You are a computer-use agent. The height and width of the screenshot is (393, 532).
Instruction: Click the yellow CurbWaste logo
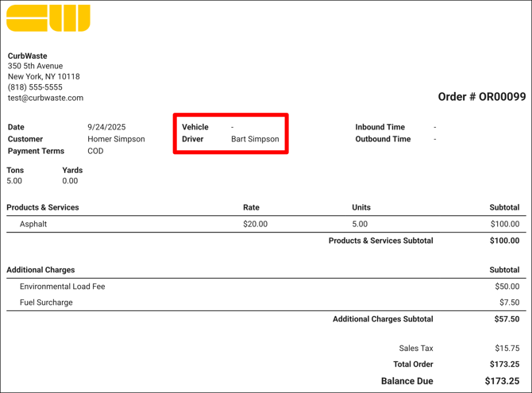click(48, 18)
